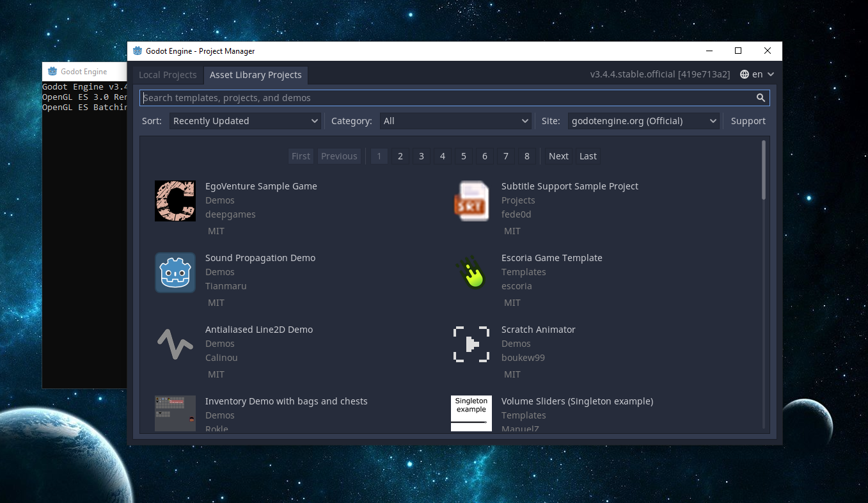Go to page 2 of results
Viewport: 868px width, 503px height.
coord(400,156)
